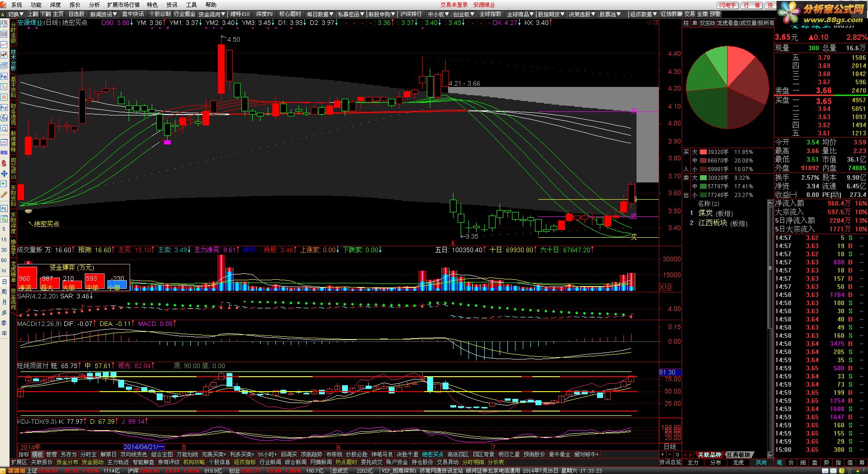Click the 行情 button at top right
This screenshot has width=868, height=474.
[752, 5]
